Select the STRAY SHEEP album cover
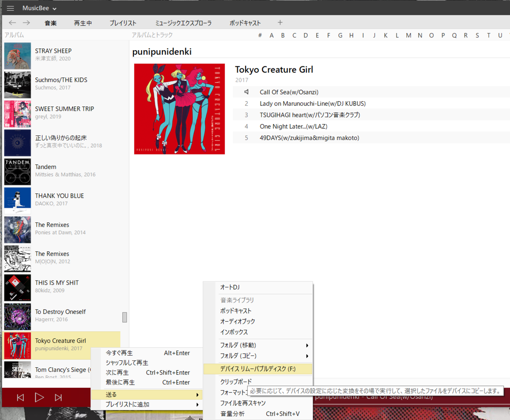 [17, 56]
